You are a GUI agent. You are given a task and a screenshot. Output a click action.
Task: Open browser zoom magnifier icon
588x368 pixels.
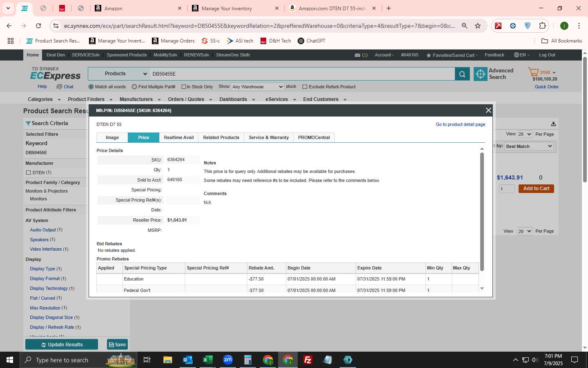pyautogui.click(x=464, y=26)
